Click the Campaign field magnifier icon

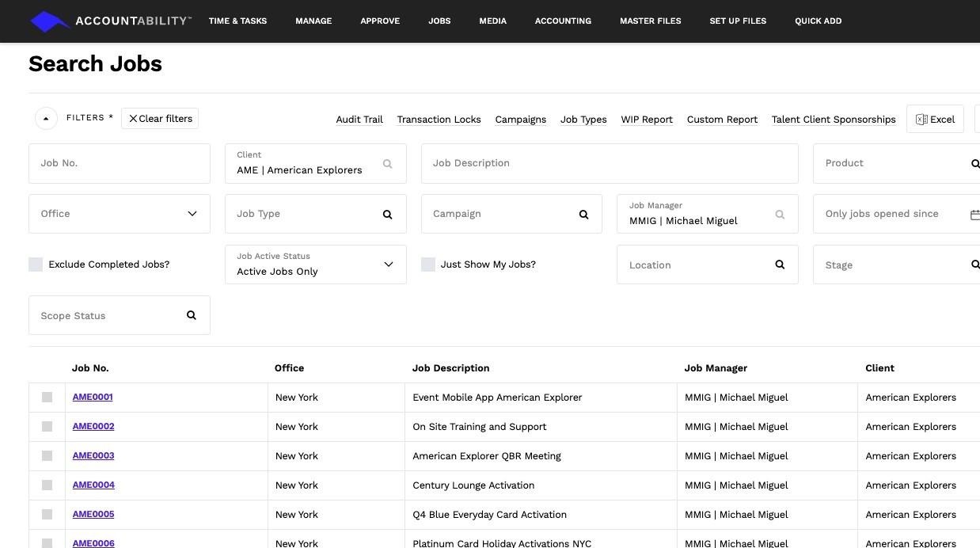coord(583,215)
